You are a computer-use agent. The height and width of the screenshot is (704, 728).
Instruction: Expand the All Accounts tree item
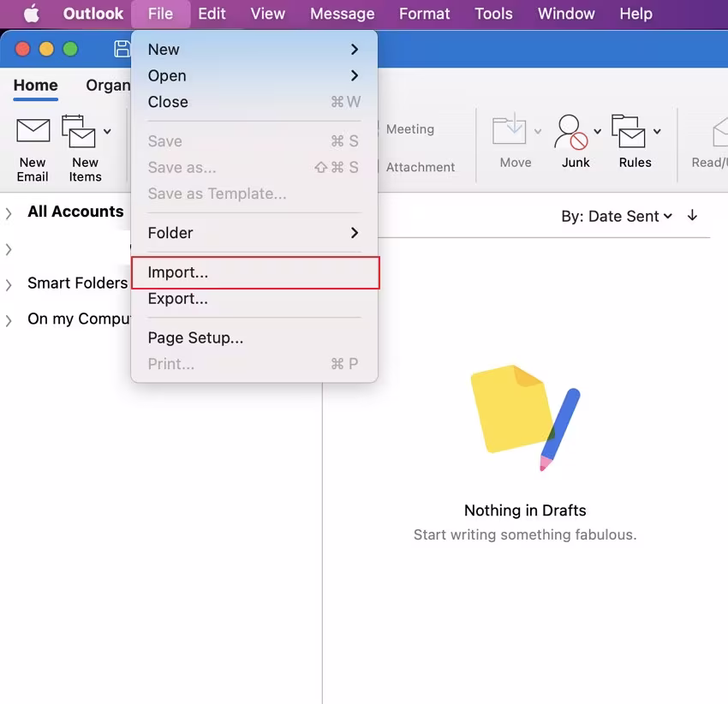[x=9, y=213]
